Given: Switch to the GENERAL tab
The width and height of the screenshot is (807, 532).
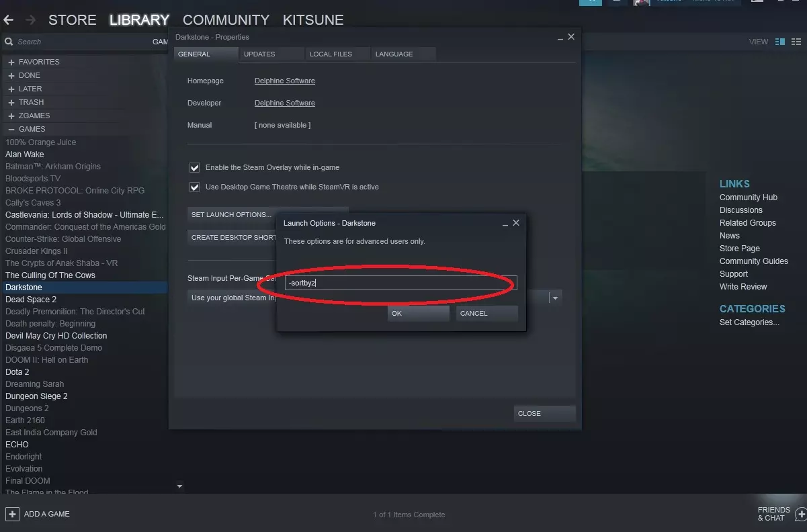Looking at the screenshot, I should [x=206, y=54].
